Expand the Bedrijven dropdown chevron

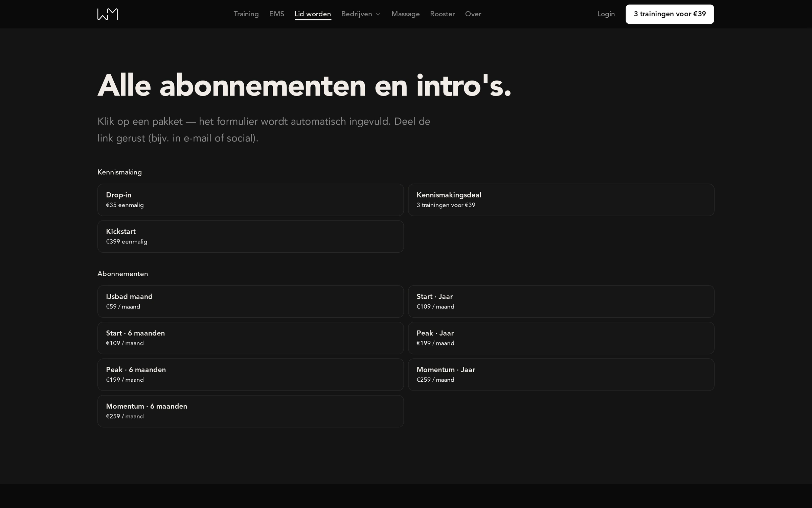[x=378, y=14]
